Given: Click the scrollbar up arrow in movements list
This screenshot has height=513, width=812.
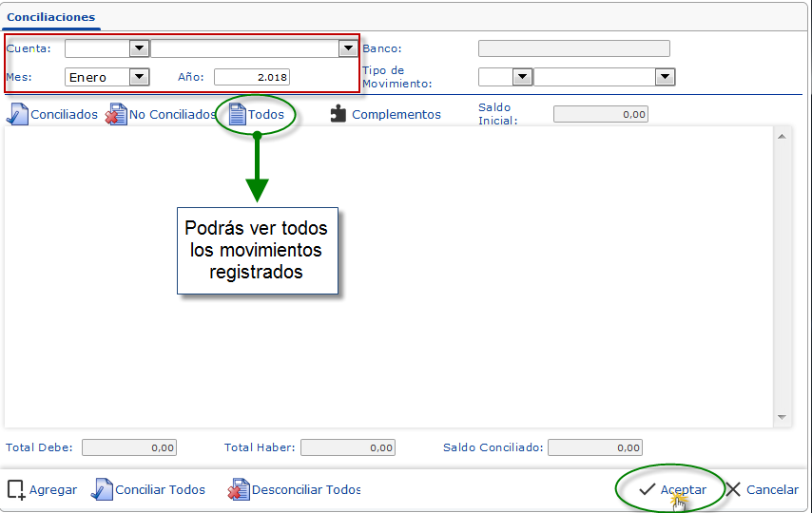Looking at the screenshot, I should tap(782, 136).
